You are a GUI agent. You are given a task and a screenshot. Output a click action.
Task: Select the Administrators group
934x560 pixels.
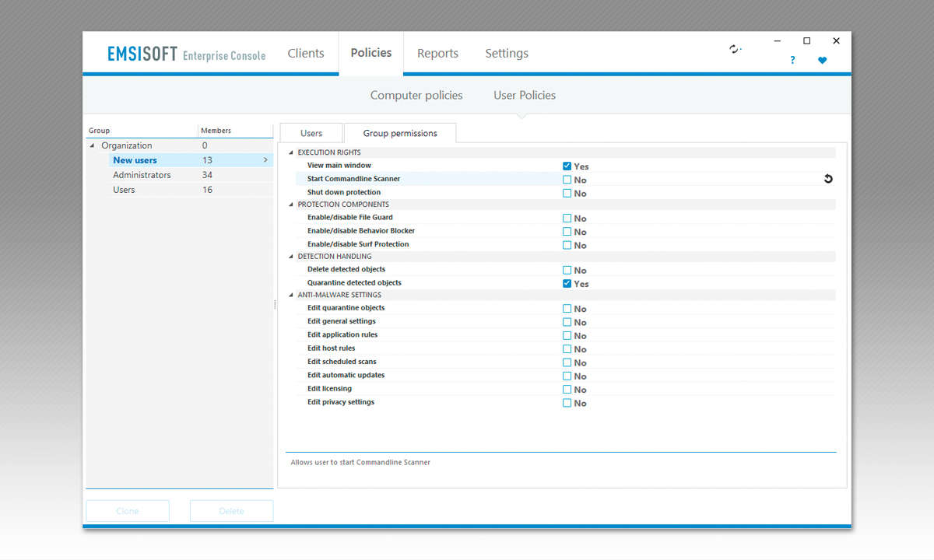pos(142,175)
